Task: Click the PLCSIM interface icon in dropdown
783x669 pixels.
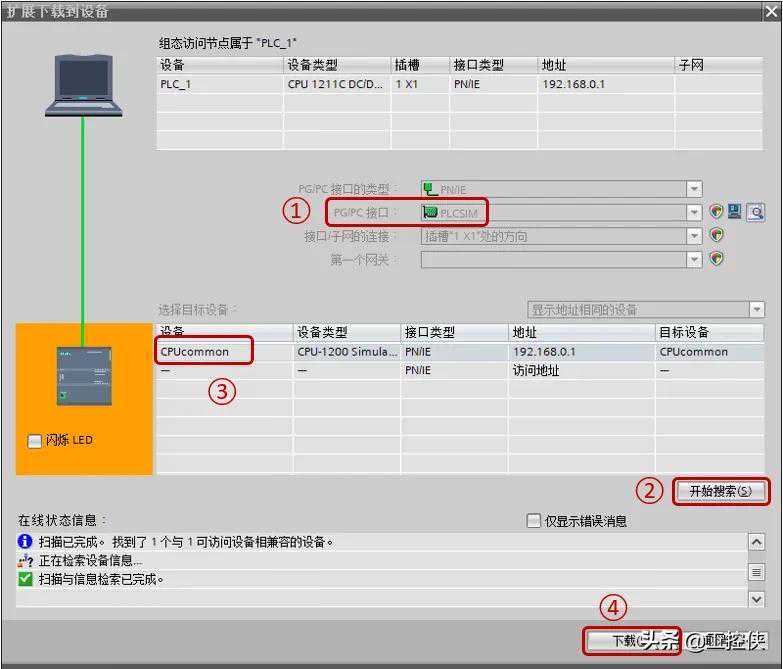Action: pos(429,213)
